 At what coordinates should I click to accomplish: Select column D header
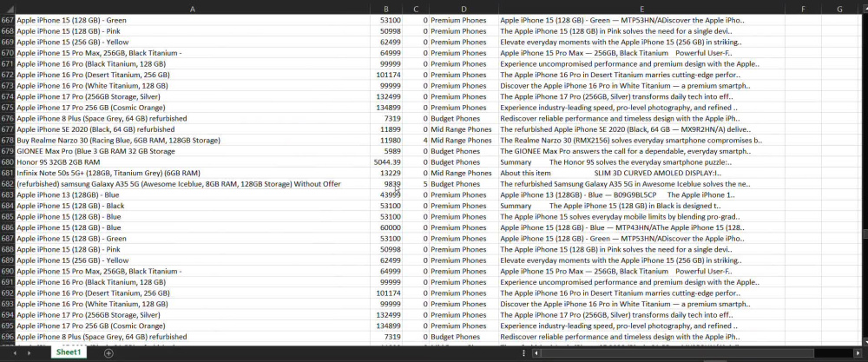(464, 9)
